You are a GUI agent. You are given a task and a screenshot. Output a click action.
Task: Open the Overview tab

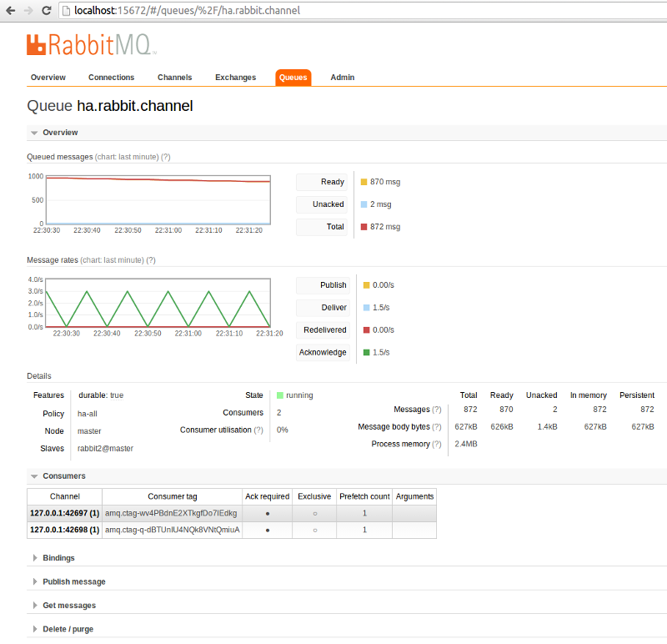point(48,78)
